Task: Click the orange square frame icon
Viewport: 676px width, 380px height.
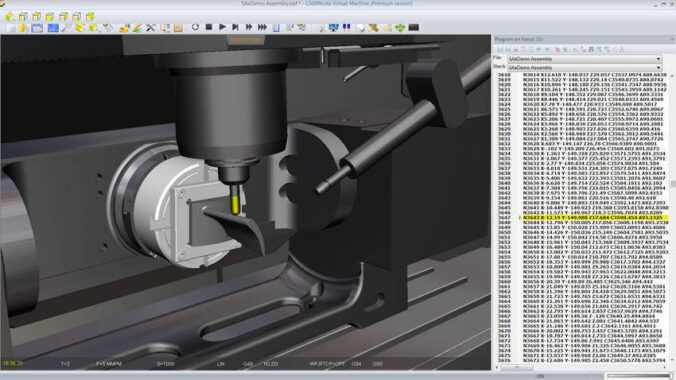Action: pyautogui.click(x=178, y=28)
